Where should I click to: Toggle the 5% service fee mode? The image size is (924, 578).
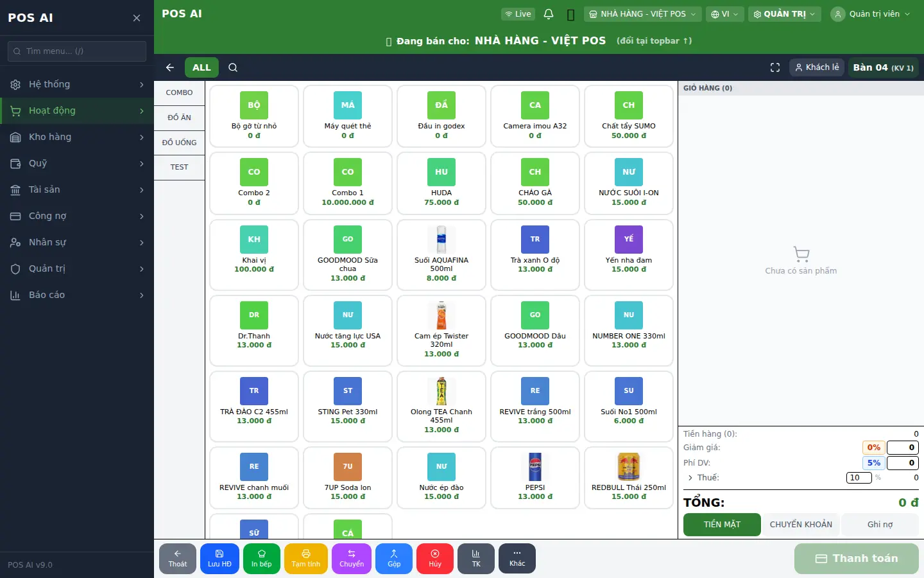pos(873,463)
